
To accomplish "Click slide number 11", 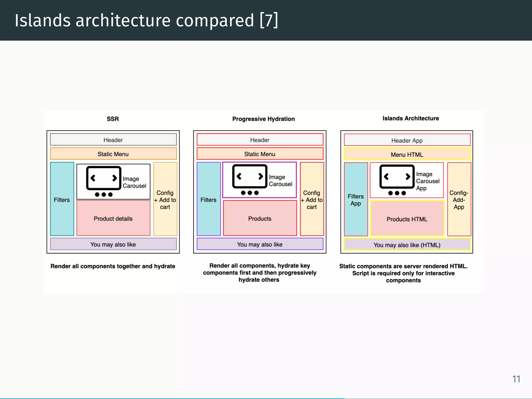I will click(x=516, y=379).
